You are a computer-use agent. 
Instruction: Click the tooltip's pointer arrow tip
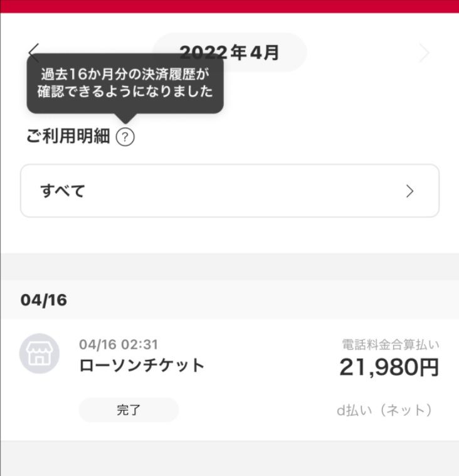tap(125, 122)
